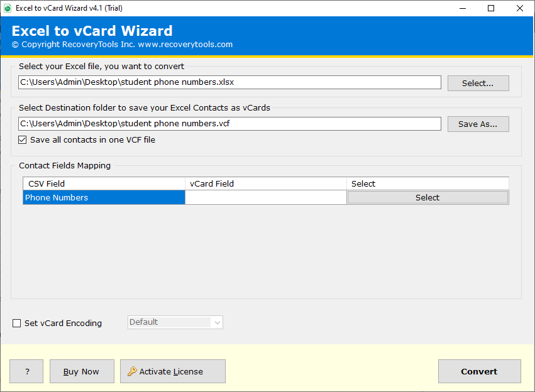Click the key icon on Activate License
535x392 pixels.
point(132,371)
